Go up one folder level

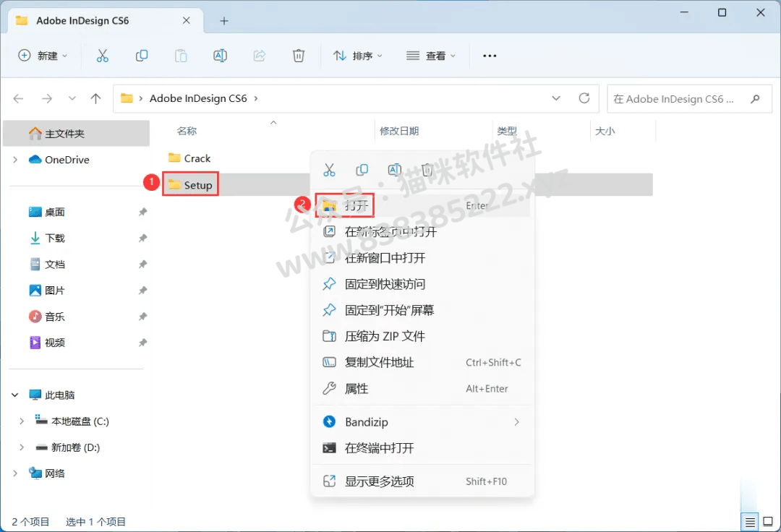tap(95, 98)
